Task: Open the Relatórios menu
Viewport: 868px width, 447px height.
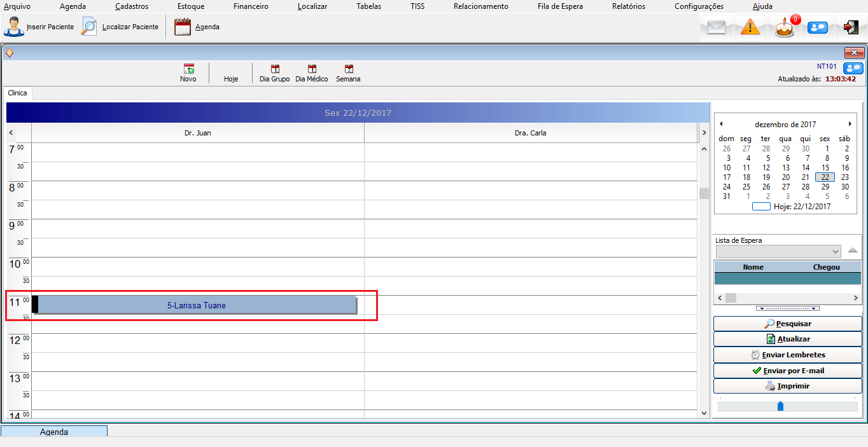Action: point(628,6)
